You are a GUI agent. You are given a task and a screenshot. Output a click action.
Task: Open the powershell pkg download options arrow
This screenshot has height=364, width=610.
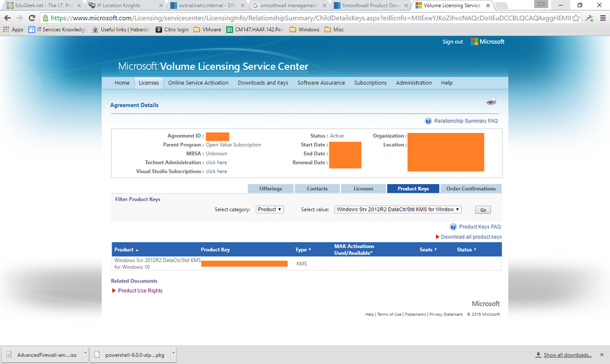pyautogui.click(x=173, y=354)
